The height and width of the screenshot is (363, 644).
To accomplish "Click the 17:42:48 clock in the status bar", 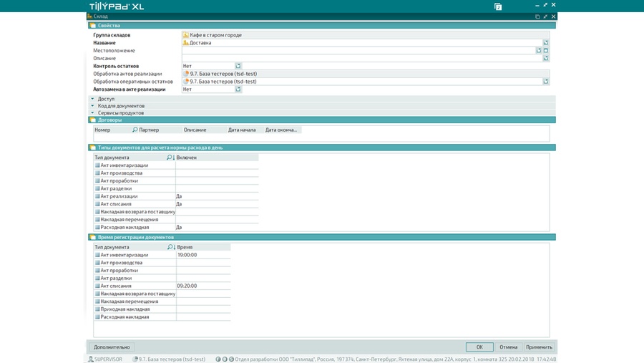I will 546,359.
